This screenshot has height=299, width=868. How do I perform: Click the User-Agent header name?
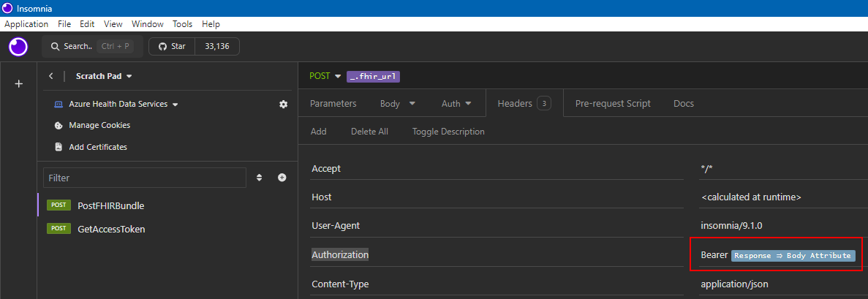point(336,226)
